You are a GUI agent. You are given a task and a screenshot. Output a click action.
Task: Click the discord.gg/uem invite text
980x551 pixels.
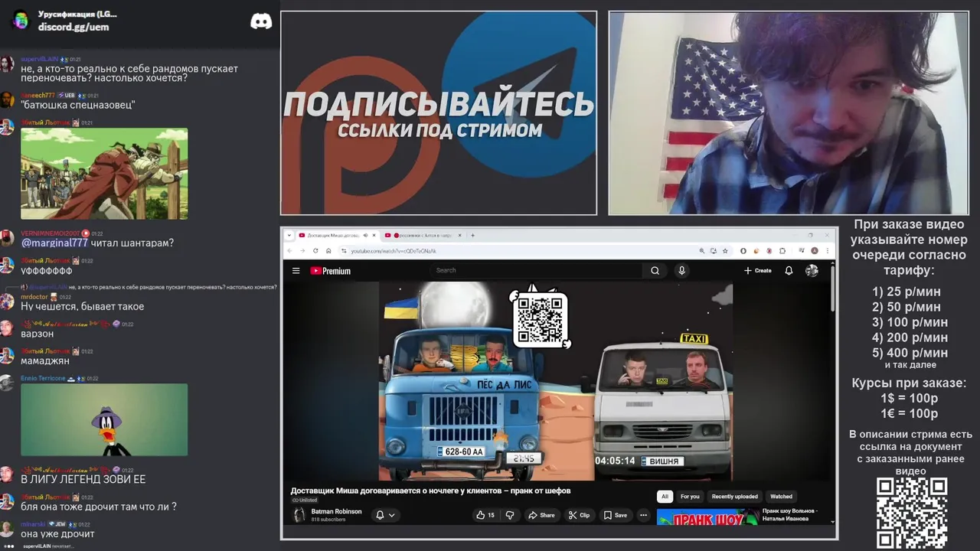[x=73, y=27]
